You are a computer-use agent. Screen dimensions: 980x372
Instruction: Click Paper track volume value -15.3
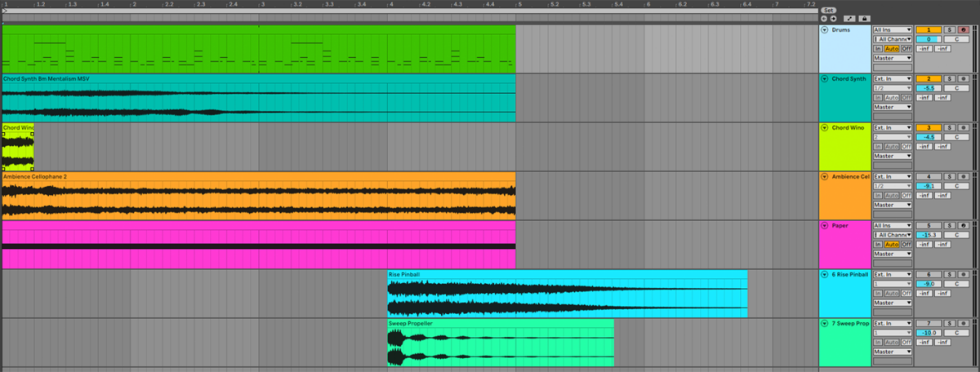929,235
